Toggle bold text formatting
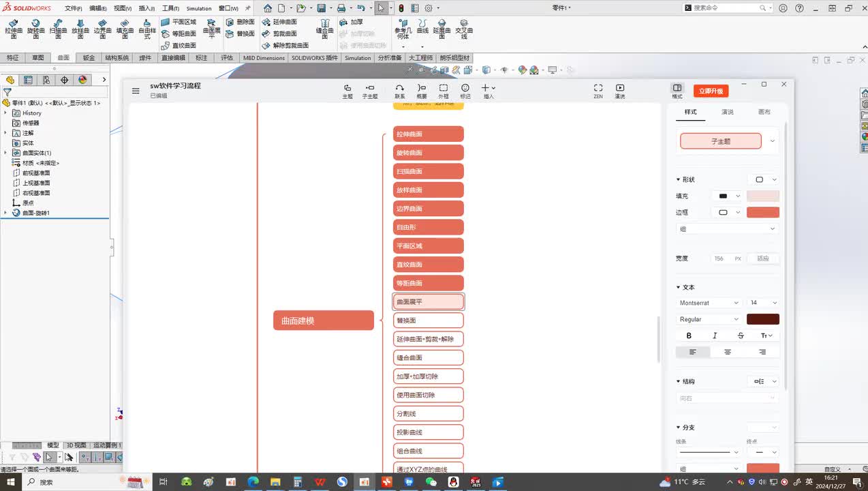 click(689, 336)
